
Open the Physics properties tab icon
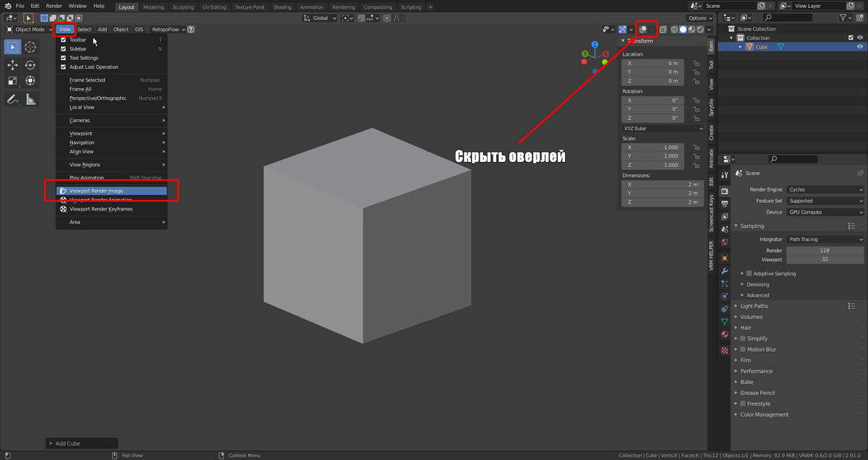tap(725, 296)
